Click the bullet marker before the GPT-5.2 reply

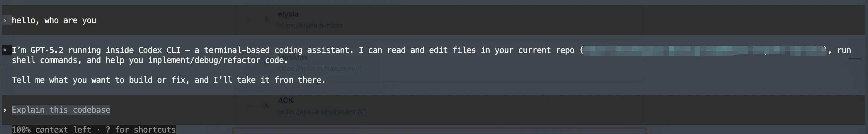pos(5,50)
